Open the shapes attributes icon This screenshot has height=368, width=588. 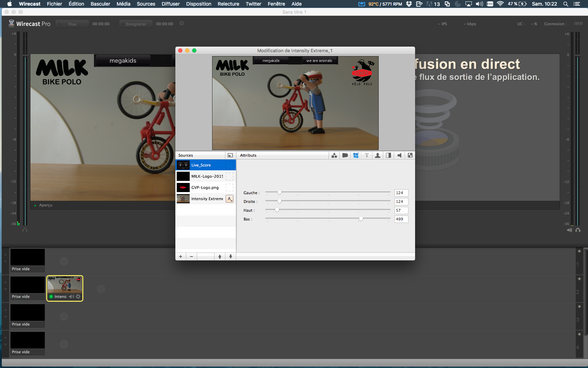pyautogui.click(x=334, y=155)
